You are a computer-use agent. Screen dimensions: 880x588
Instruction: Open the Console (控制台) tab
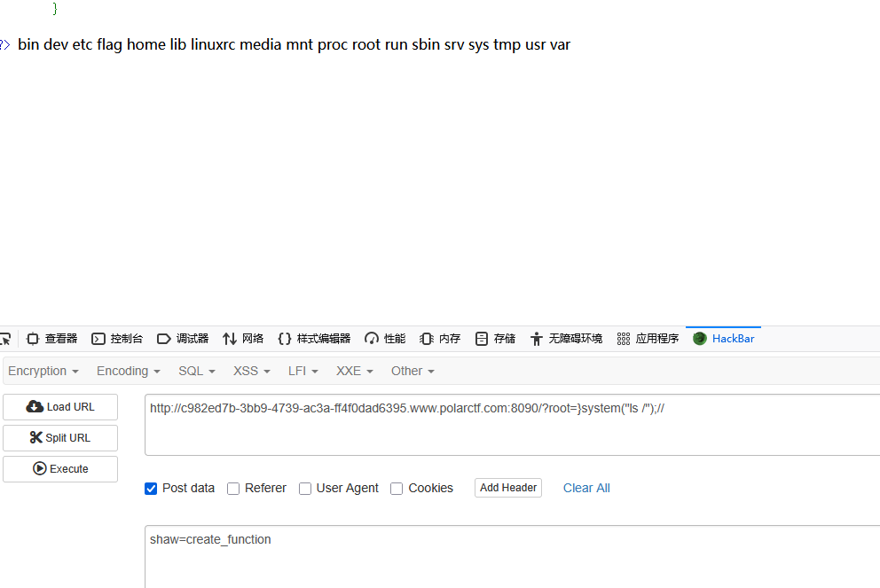pyautogui.click(x=117, y=338)
